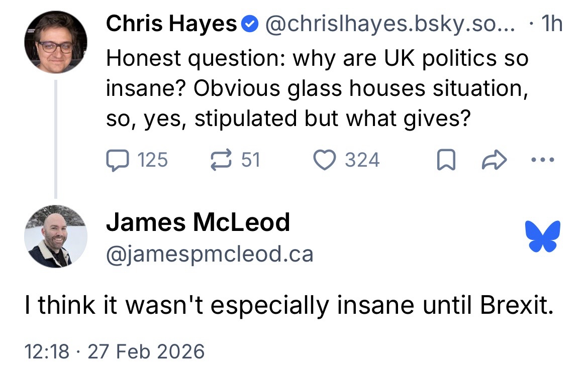The image size is (588, 369).
Task: Open the three-dot more options menu
Action: [x=543, y=161]
